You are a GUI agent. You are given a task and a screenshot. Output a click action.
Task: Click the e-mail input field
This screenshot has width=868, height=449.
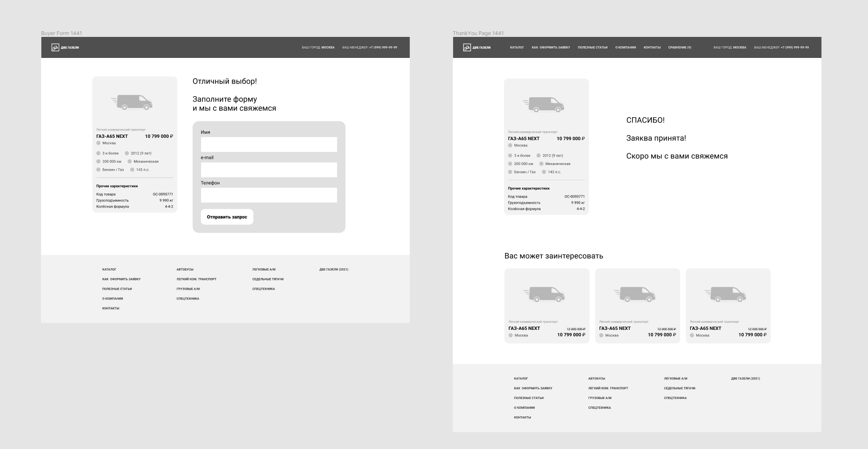(269, 170)
